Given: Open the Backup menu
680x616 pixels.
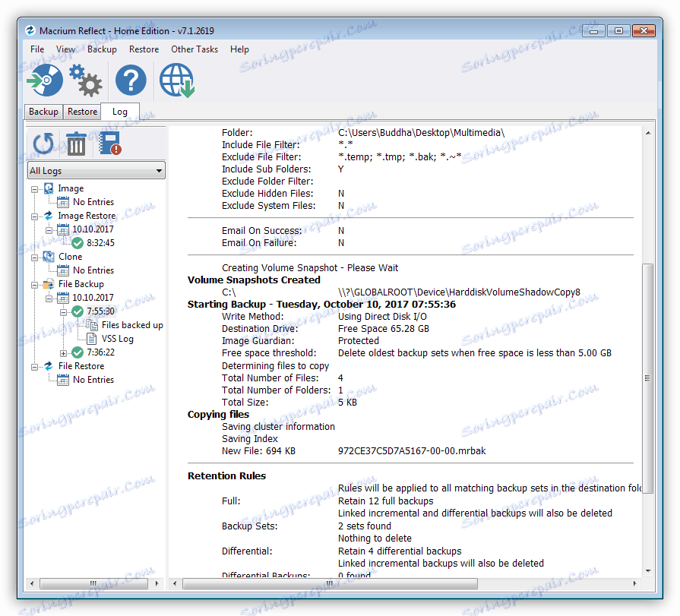Looking at the screenshot, I should click(102, 49).
